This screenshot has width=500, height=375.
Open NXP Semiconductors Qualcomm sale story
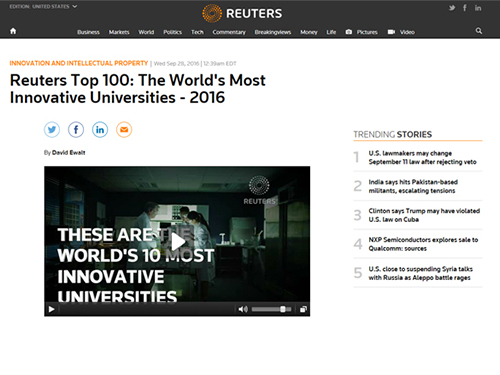[423, 244]
